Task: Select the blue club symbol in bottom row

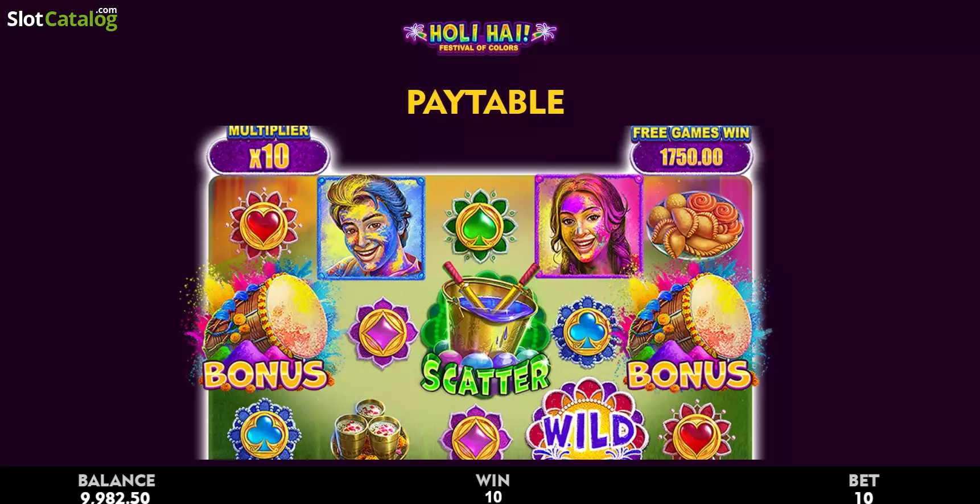Action: (263, 431)
